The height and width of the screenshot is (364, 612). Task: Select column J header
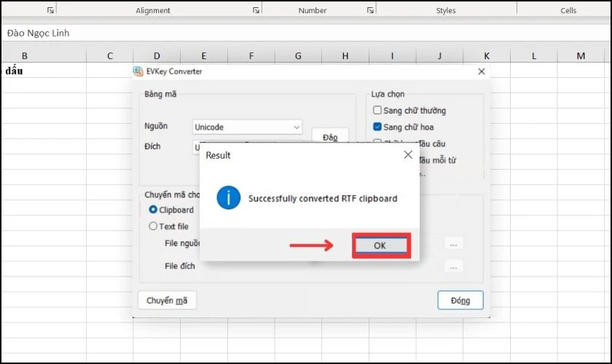[439, 56]
